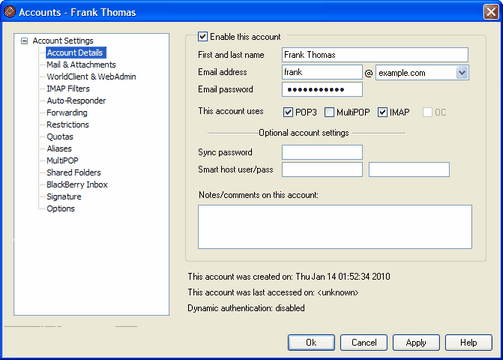Select Quotas in the tree
503x360 pixels.
(60, 137)
